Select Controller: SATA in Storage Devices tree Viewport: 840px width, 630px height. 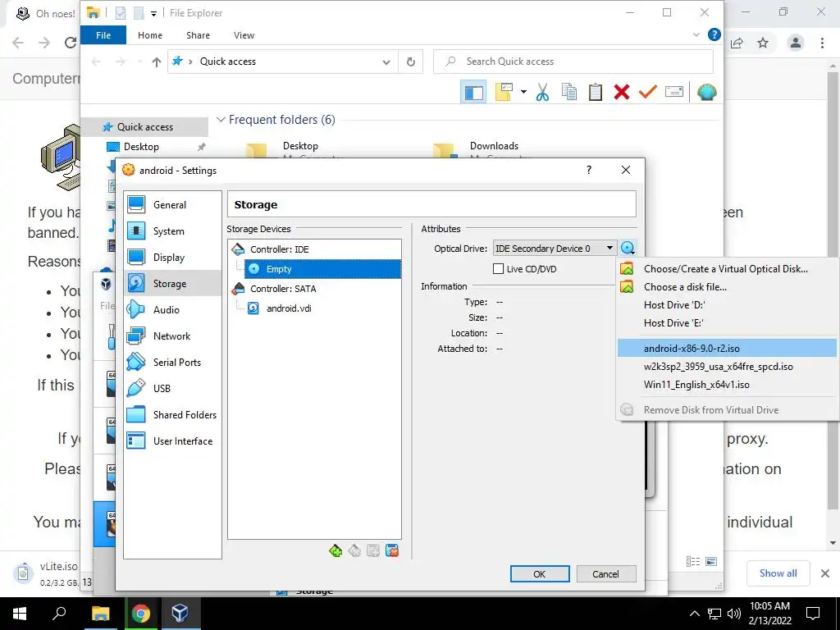tap(283, 289)
